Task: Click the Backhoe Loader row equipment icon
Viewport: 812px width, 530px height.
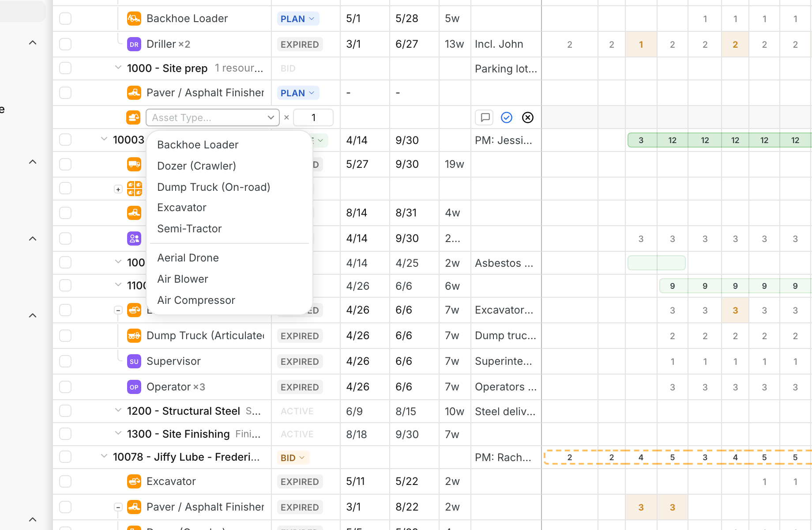Action: [134, 19]
